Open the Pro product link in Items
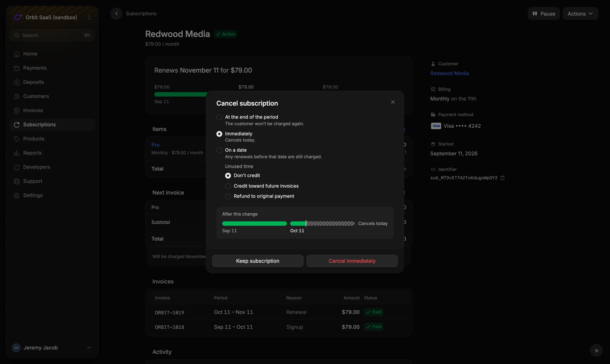 (155, 145)
